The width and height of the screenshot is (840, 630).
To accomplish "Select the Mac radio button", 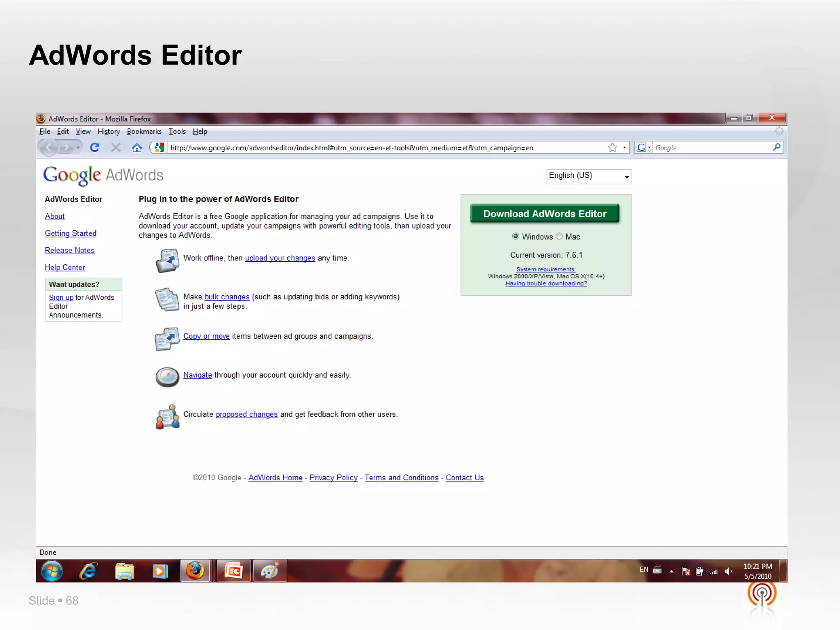I will pos(559,236).
